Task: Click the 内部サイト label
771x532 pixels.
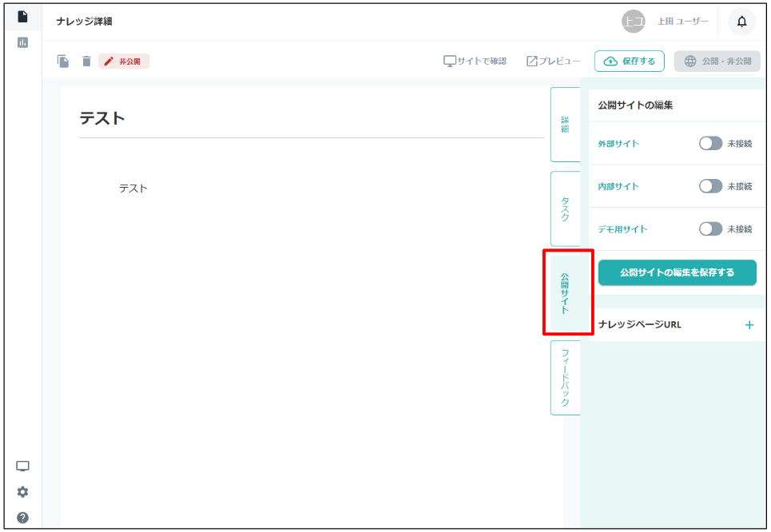Action: click(x=618, y=186)
